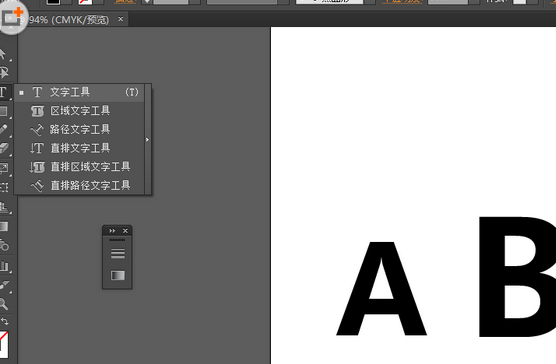This screenshot has width=556, height=364.
Task: Choose the Zoom magnifier tool
Action: point(4,304)
